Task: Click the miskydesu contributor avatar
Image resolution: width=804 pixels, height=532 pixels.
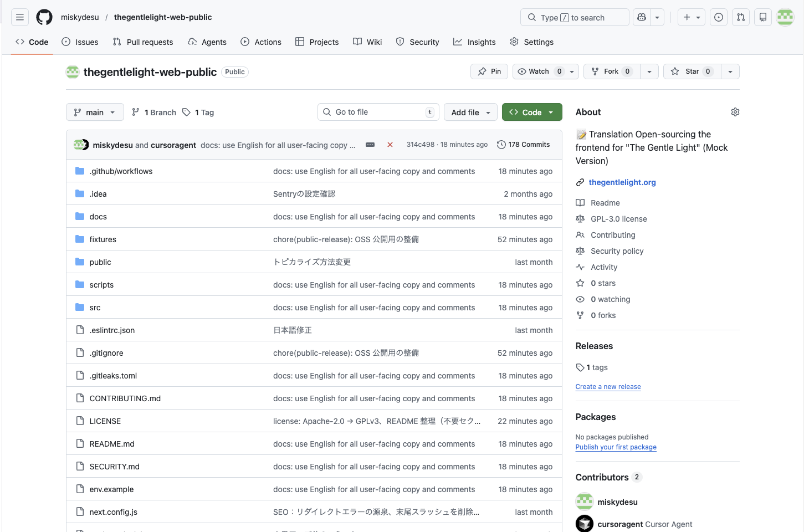Action: [585, 502]
